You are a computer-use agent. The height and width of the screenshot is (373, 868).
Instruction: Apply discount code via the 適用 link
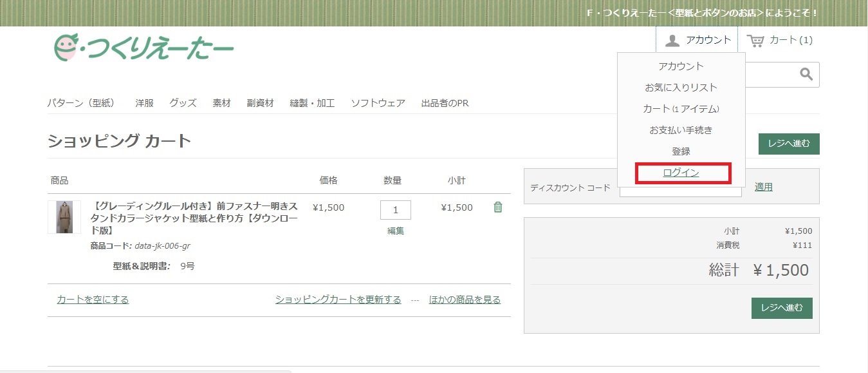coord(763,187)
